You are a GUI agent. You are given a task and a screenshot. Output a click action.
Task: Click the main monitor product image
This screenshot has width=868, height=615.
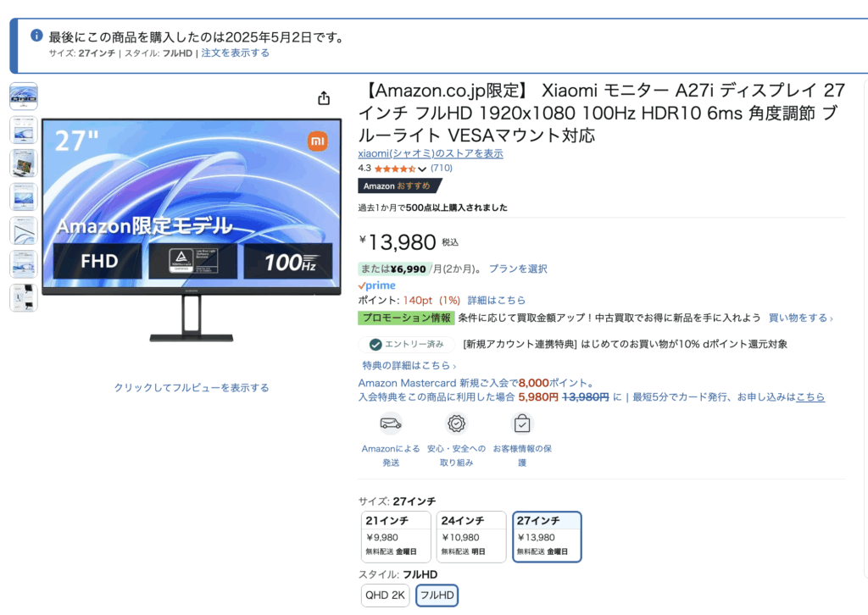[x=192, y=230]
